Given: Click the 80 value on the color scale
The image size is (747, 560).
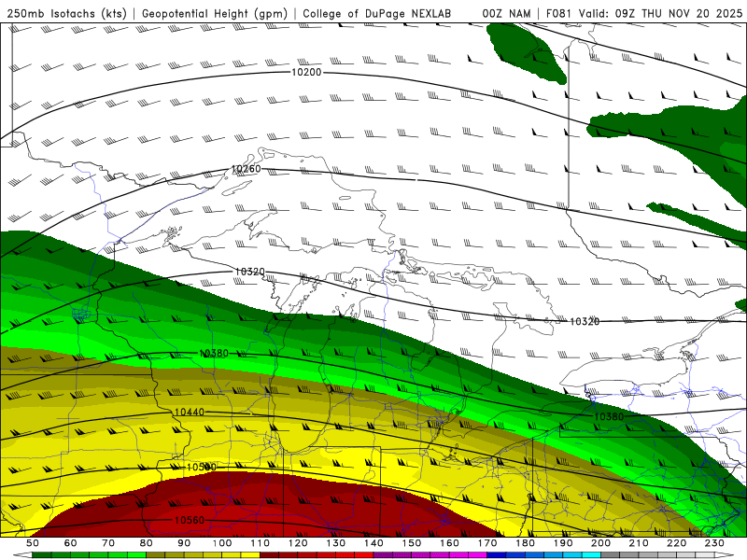Looking at the screenshot, I should pos(147,543).
